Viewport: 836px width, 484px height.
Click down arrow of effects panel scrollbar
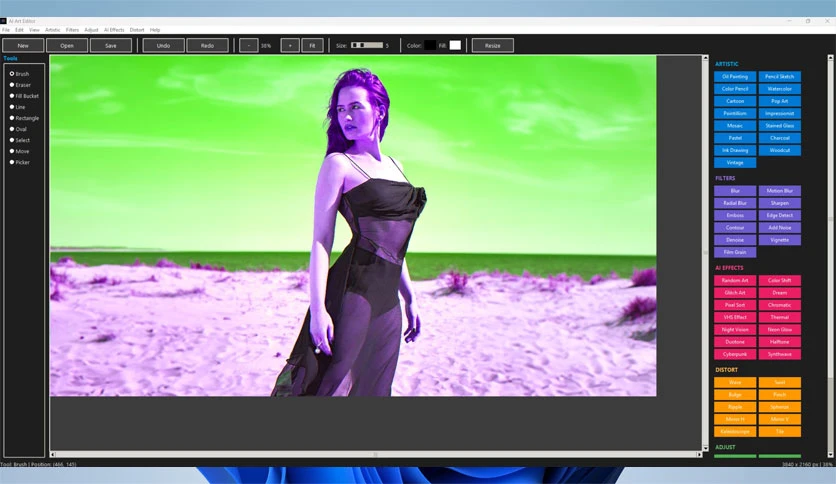click(830, 455)
